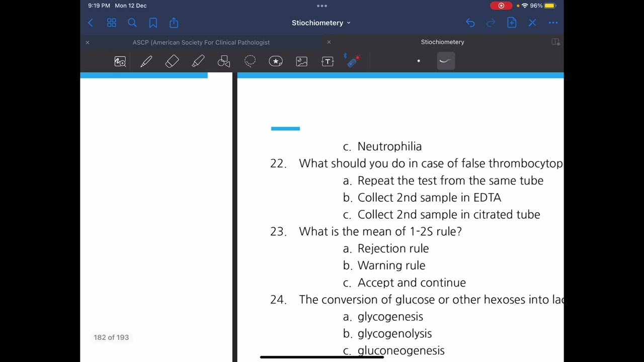Tap the screen recording indicator

pos(501,6)
